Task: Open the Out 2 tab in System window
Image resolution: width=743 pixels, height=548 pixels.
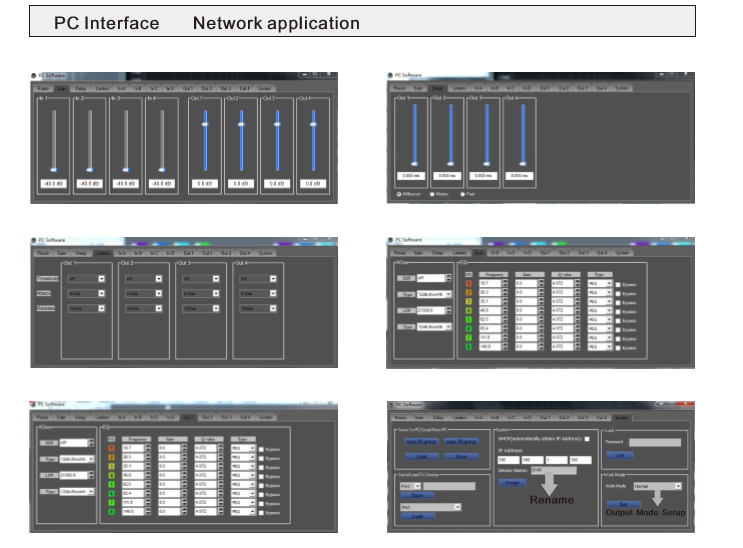Action: click(x=566, y=417)
